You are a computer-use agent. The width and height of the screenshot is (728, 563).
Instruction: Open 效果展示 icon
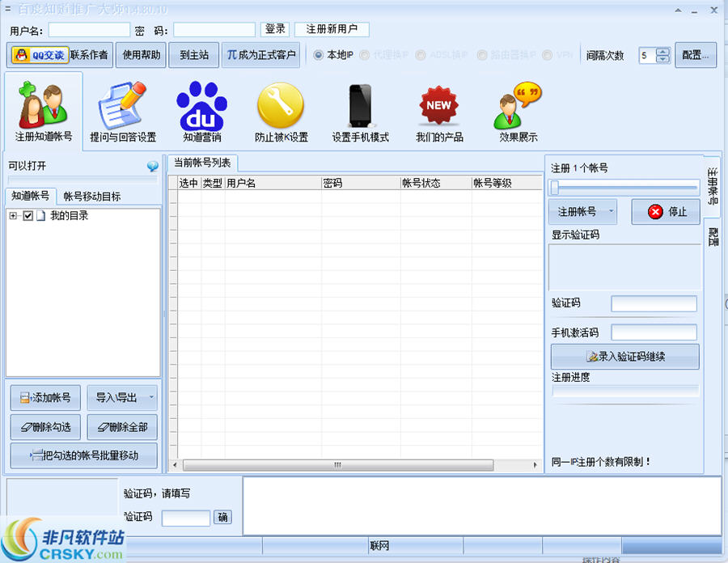point(518,112)
